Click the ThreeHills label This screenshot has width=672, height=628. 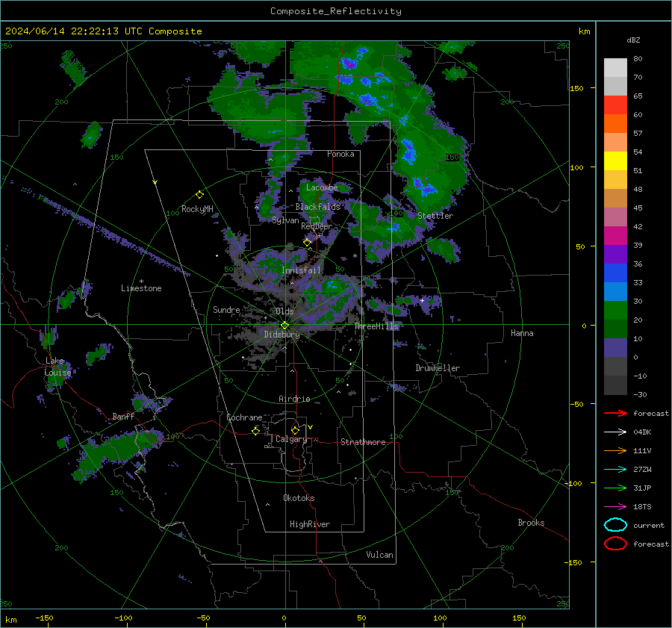tap(376, 326)
